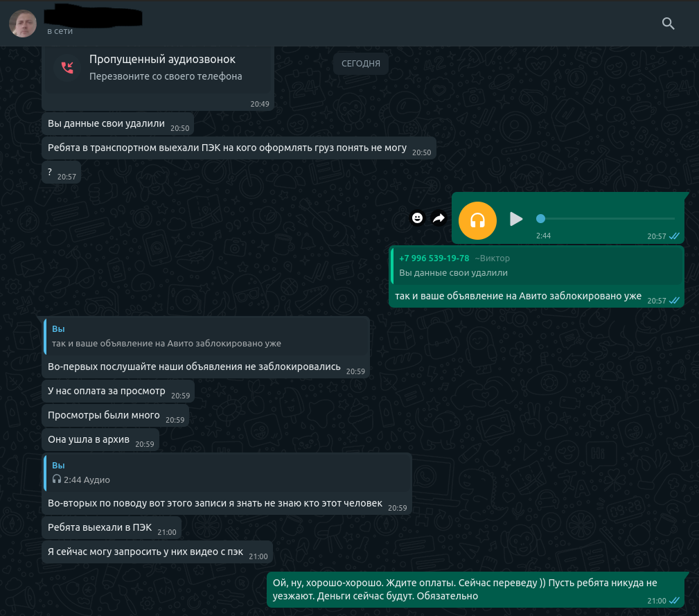Jump to quoted '2:44 Аудио' message

[x=227, y=473]
